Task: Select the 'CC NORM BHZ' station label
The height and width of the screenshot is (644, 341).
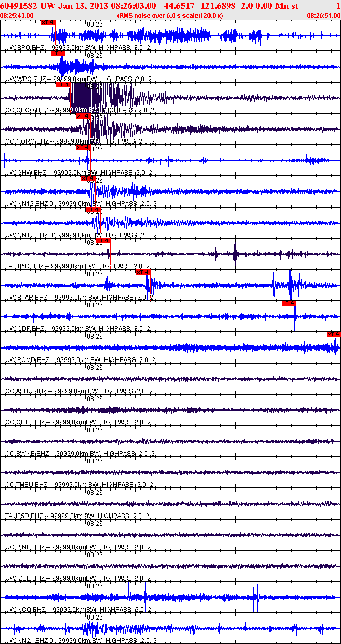Action: click(27, 141)
